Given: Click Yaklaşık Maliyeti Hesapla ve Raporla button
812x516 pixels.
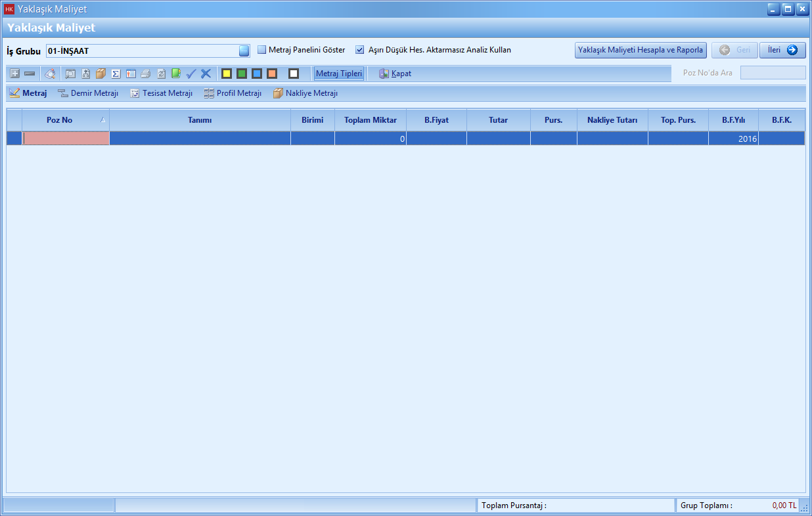Looking at the screenshot, I should (x=641, y=51).
